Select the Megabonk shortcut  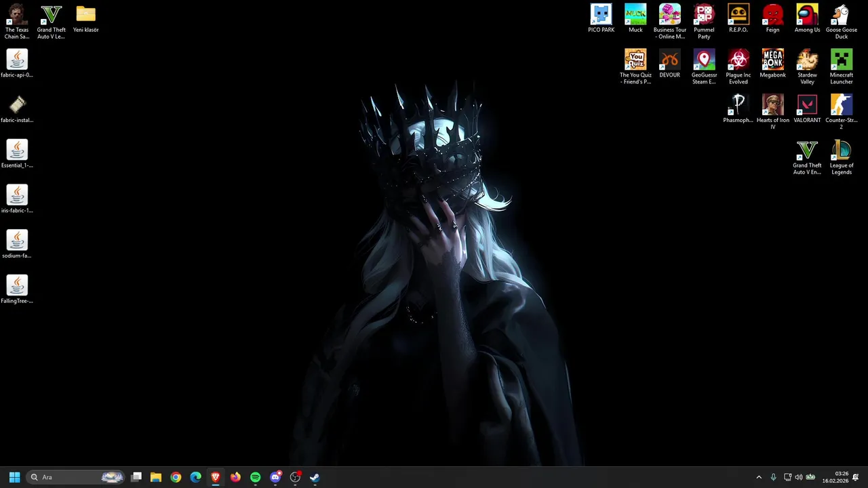772,64
